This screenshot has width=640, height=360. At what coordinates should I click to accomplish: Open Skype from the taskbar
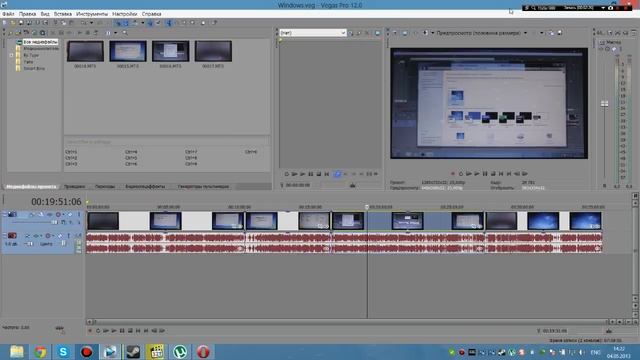(63, 352)
